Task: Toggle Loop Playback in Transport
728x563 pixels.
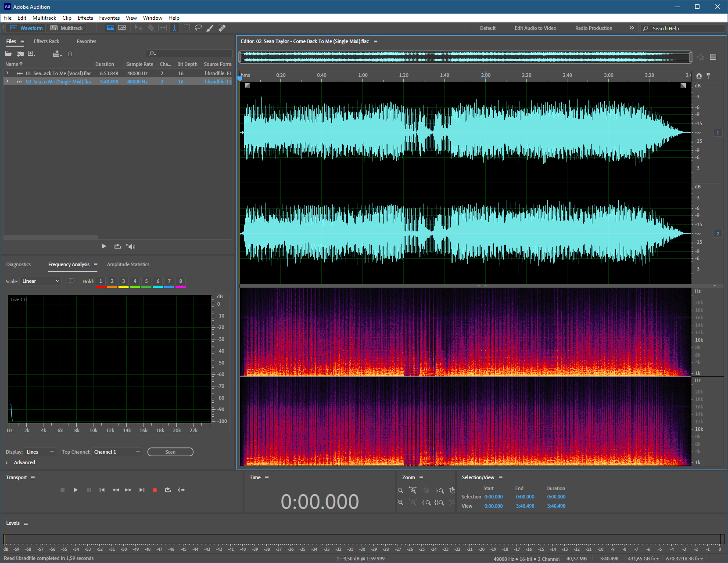Action: [x=168, y=490]
